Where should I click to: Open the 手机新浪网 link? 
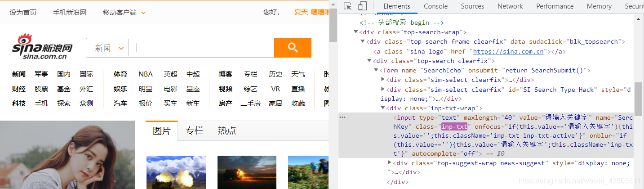70,12
